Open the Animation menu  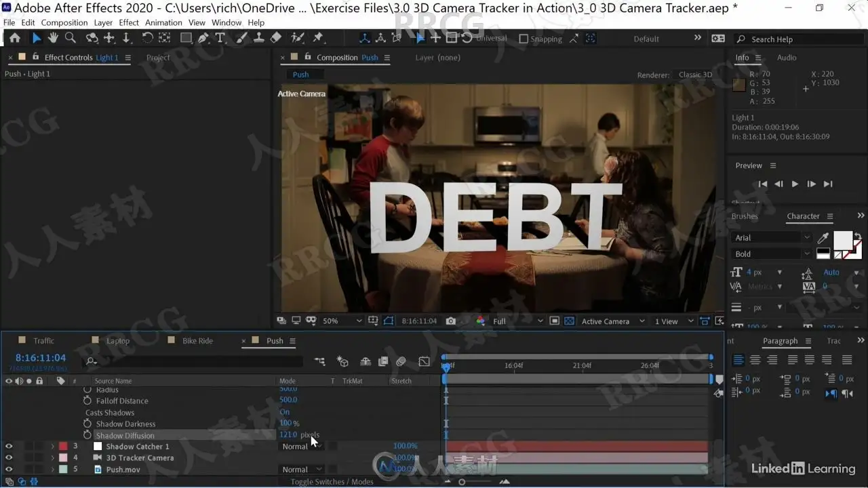[164, 22]
